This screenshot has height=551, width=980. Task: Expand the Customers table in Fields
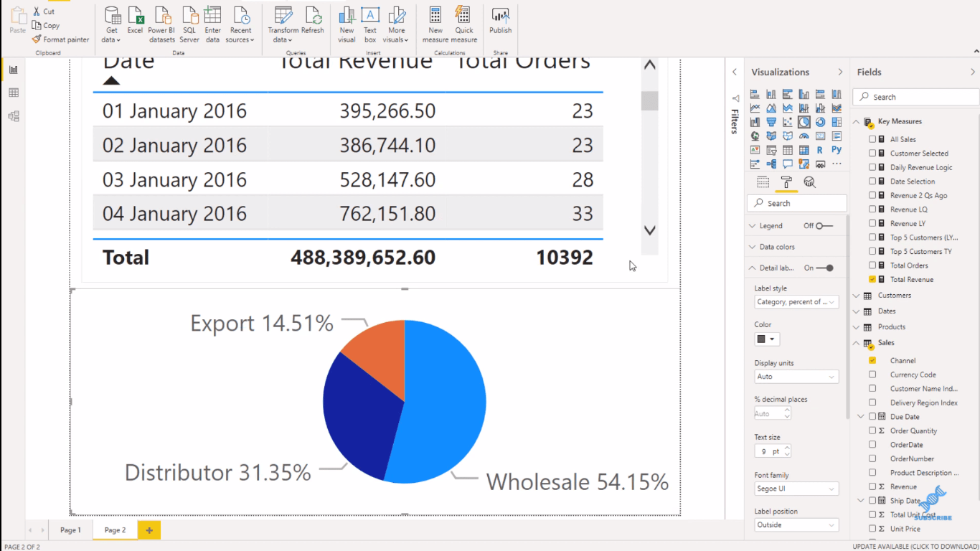coord(857,296)
